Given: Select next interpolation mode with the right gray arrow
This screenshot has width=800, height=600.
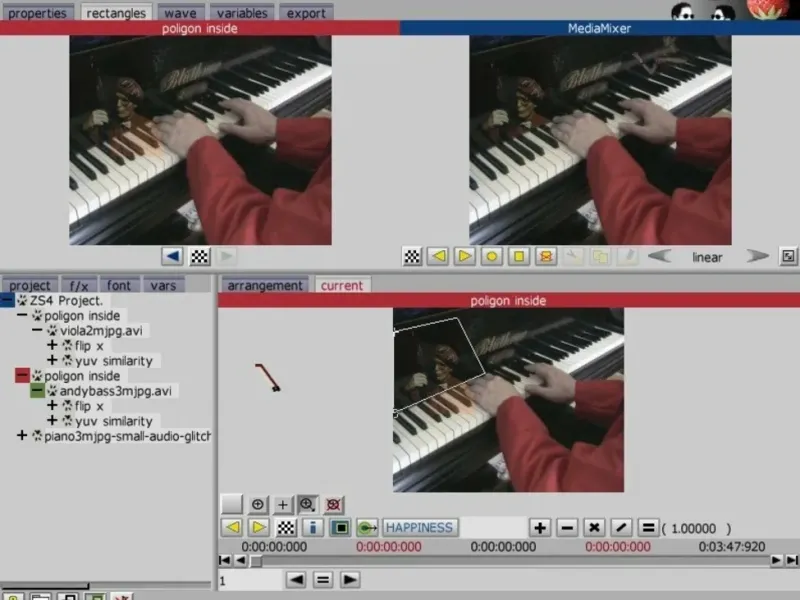Looking at the screenshot, I should point(757,255).
